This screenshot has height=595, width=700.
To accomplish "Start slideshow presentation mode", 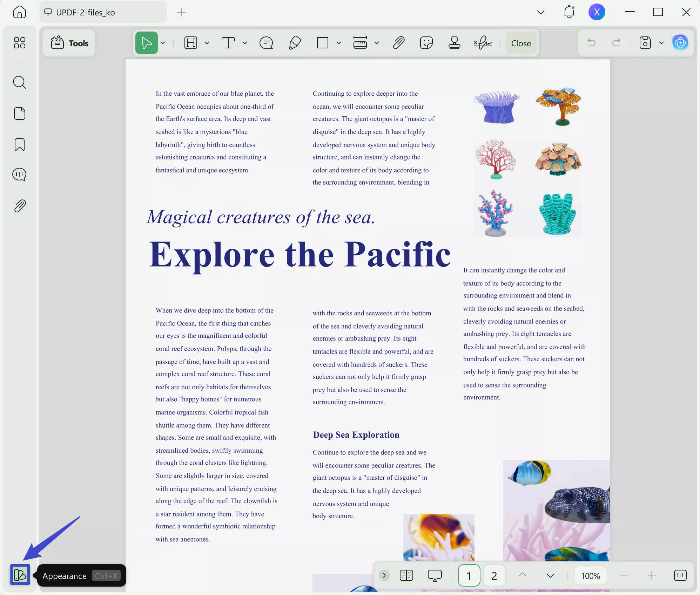I will [435, 575].
